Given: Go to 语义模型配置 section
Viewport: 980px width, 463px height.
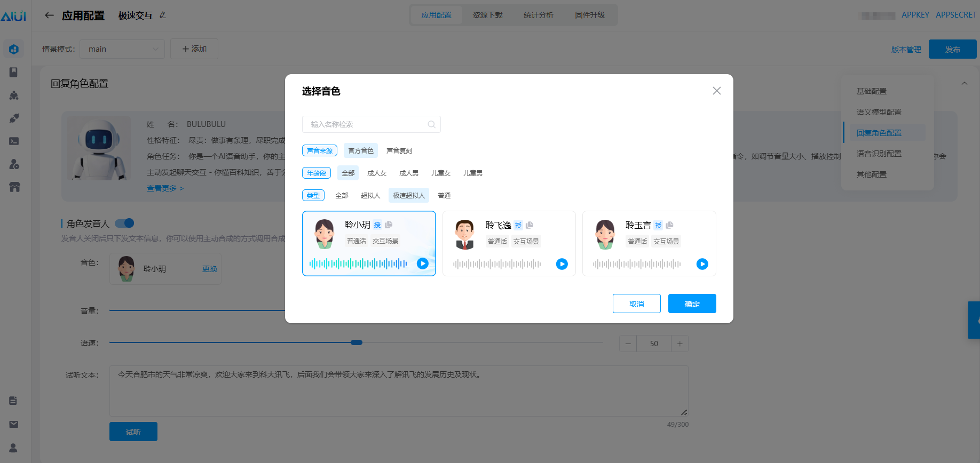Looking at the screenshot, I should 879,112.
